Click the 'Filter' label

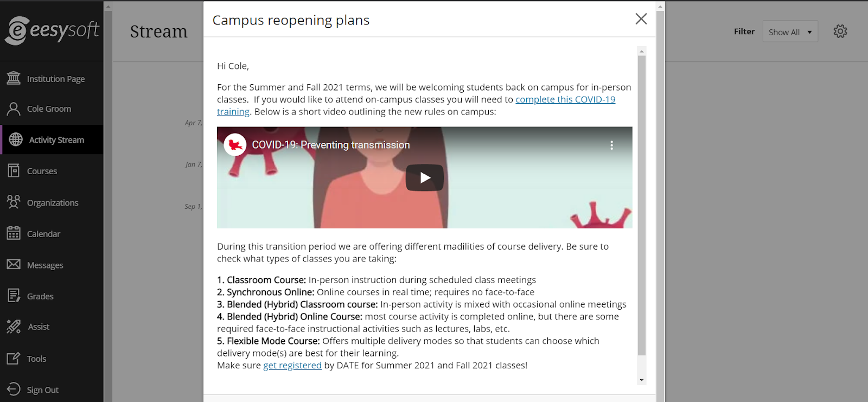(744, 31)
